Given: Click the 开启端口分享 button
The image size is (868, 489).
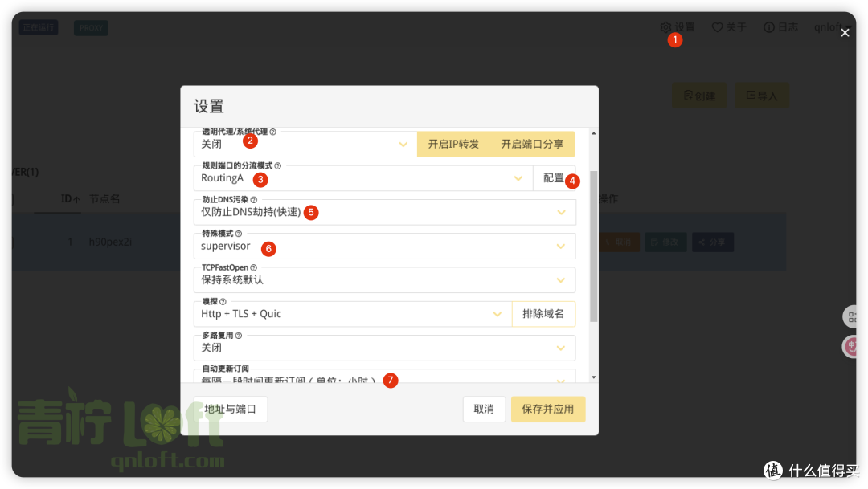Looking at the screenshot, I should pos(532,144).
